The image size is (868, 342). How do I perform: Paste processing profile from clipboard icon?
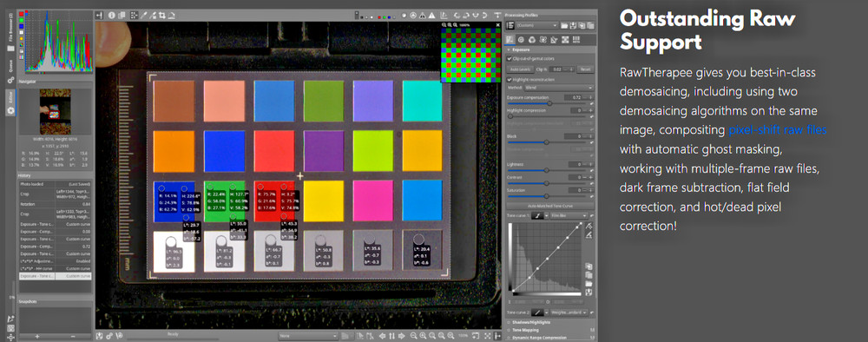590,25
